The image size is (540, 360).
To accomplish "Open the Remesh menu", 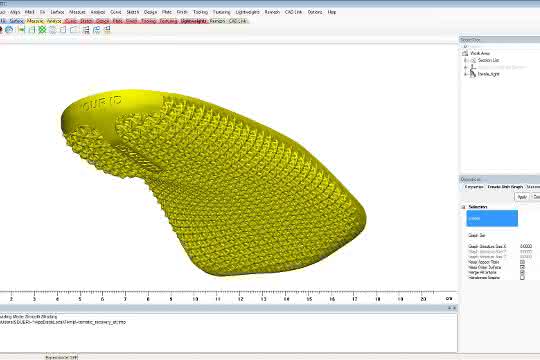I will tap(272, 12).
